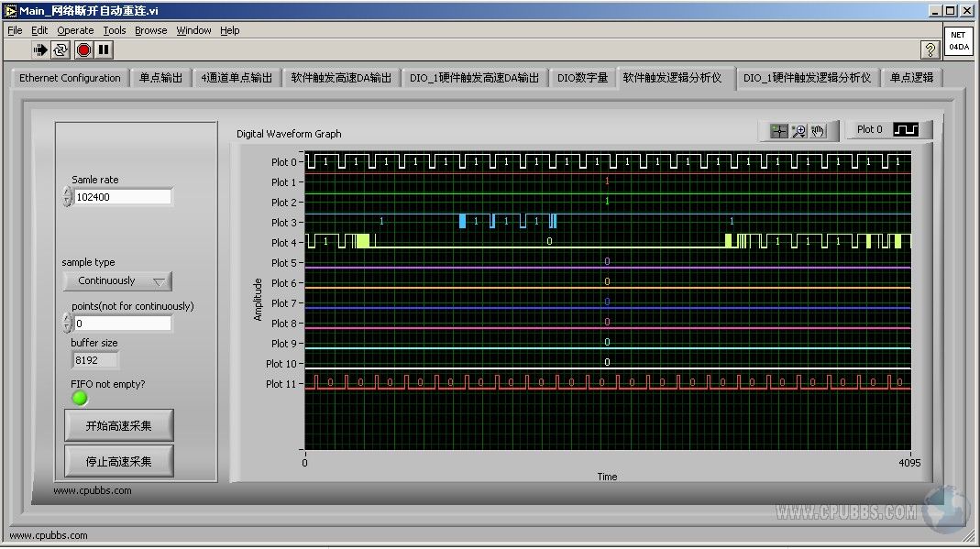Click the NET 04DA VI icon
The image size is (980, 549).
957,41
